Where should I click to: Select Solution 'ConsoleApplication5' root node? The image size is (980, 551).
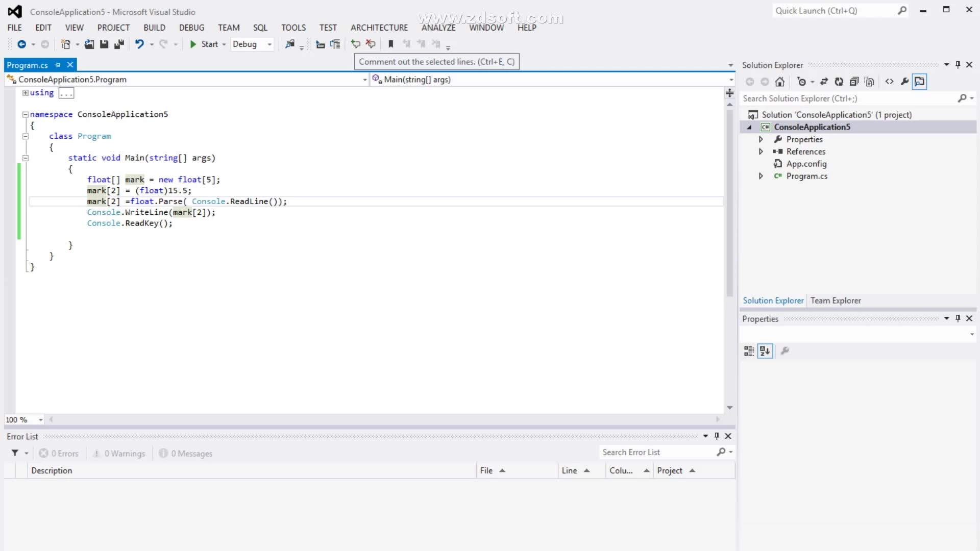(x=837, y=115)
